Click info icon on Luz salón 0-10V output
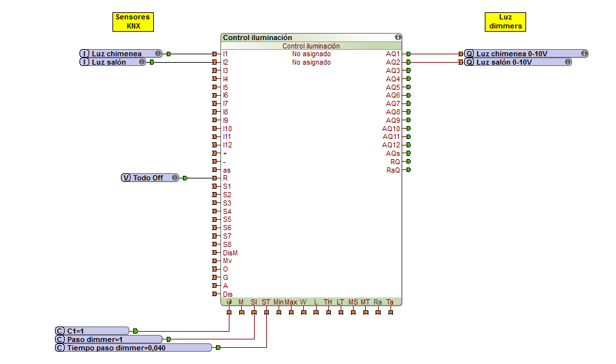Viewport: 616px width, 364px height. (568, 62)
